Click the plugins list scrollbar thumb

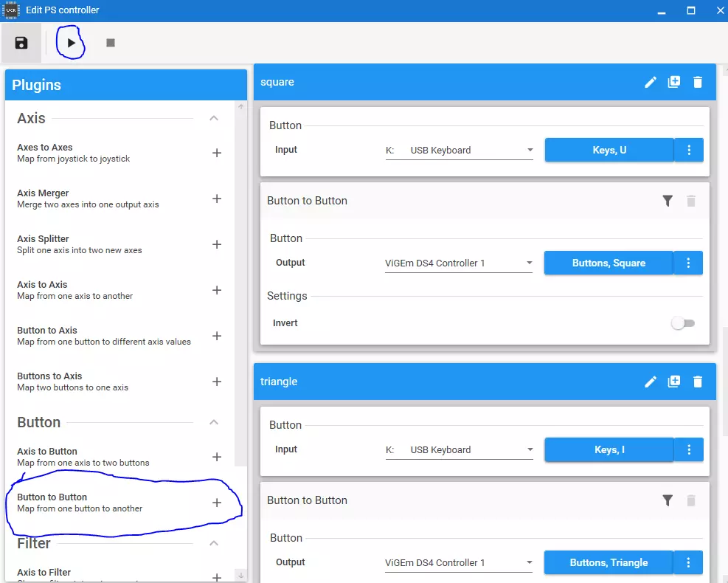[241, 288]
